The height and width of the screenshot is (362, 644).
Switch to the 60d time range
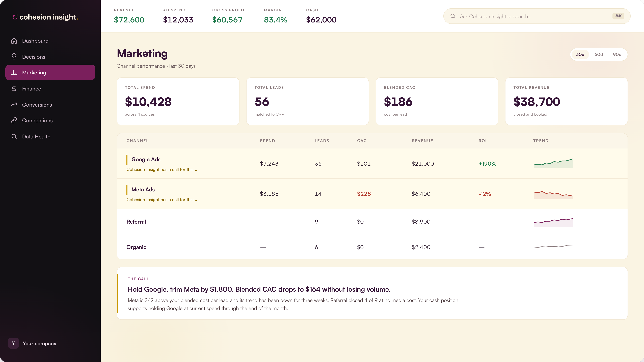point(599,54)
